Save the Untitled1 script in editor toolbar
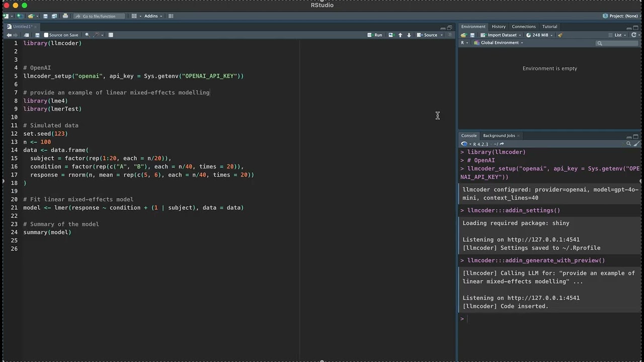 tap(37, 35)
